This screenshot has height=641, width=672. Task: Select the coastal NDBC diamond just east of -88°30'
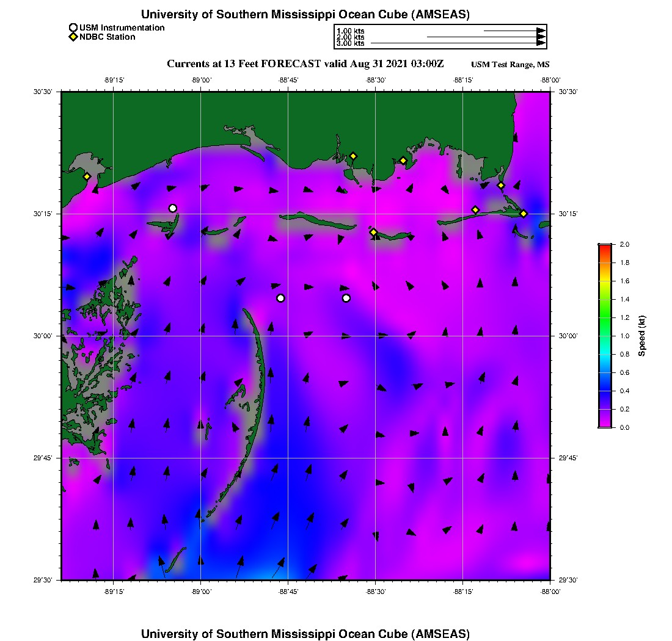pyautogui.click(x=403, y=161)
